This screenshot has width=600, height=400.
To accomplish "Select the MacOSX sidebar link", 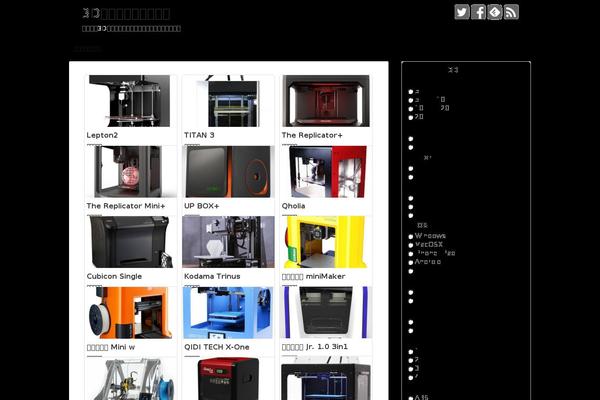I will coord(429,245).
